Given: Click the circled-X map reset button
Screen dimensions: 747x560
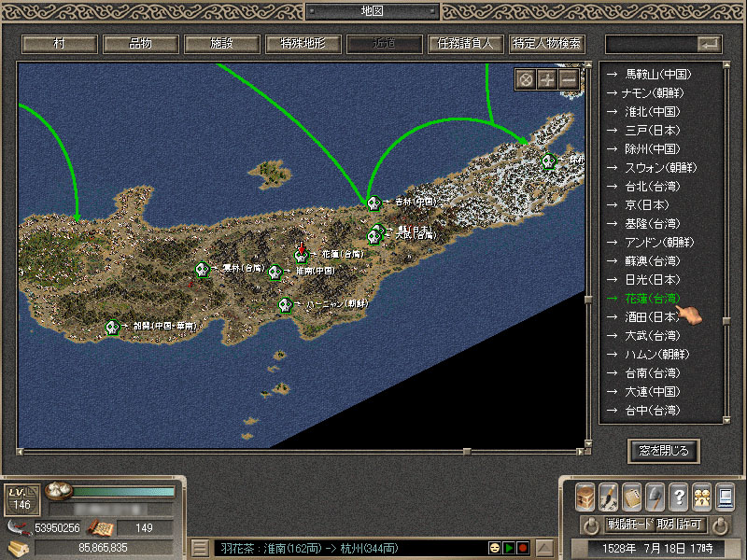Looking at the screenshot, I should (x=526, y=79).
